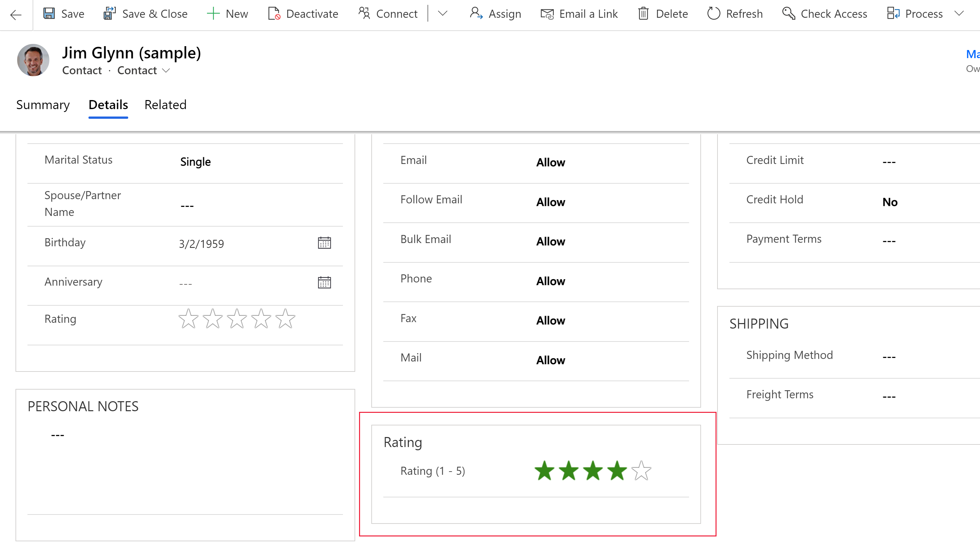Toggle Email permission to Allow
980x560 pixels.
tap(551, 161)
